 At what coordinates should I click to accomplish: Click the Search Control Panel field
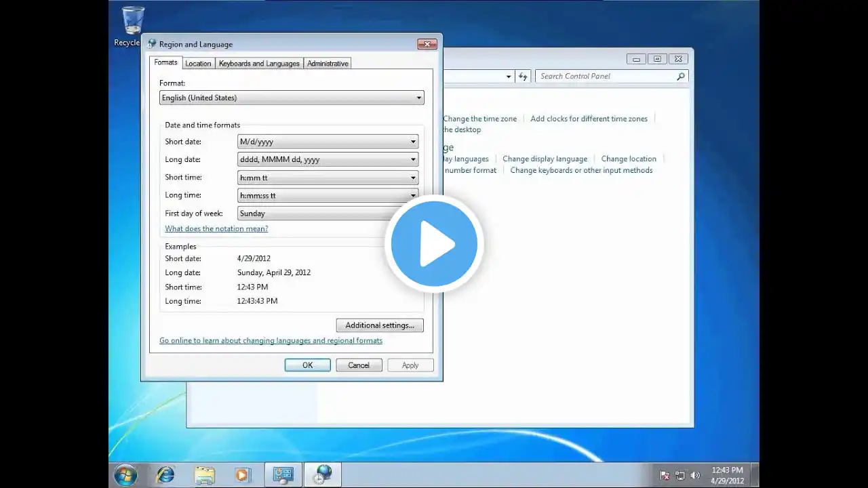pyautogui.click(x=607, y=77)
